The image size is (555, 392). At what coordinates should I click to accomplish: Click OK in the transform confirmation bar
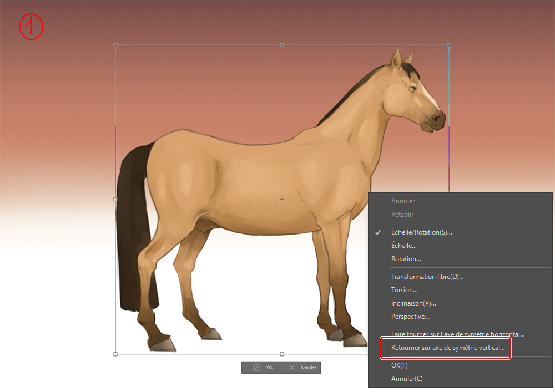(x=263, y=368)
